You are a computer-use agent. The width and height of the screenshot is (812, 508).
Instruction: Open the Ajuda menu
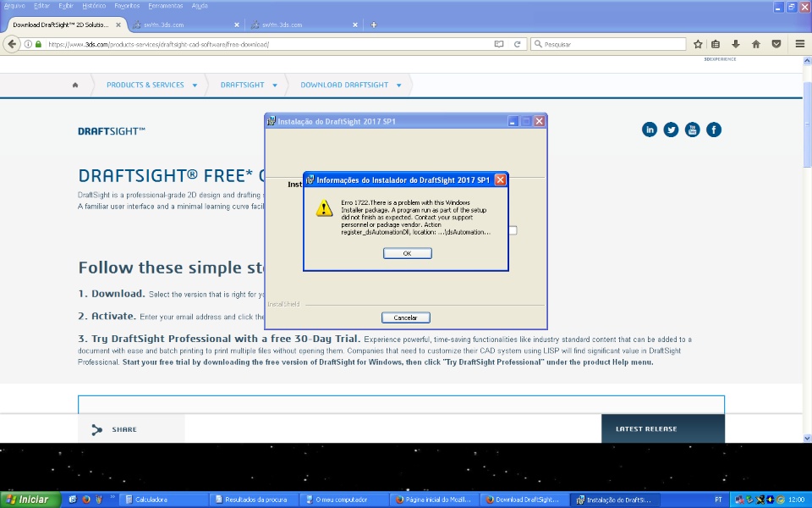(200, 6)
